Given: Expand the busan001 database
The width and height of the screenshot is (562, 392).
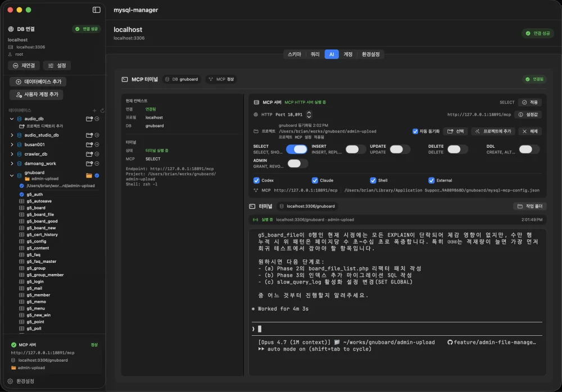Looking at the screenshot, I should click(x=12, y=144).
